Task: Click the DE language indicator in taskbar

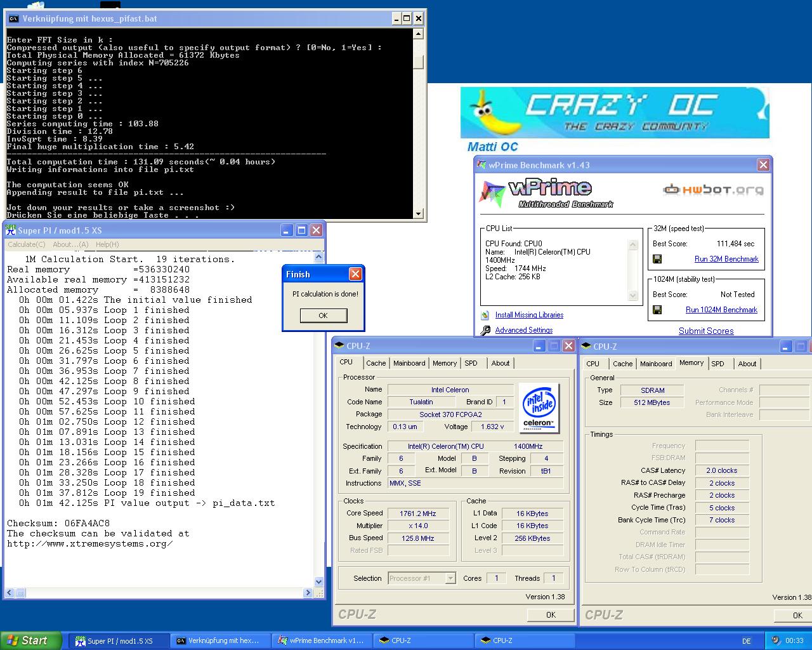Action: click(x=746, y=641)
